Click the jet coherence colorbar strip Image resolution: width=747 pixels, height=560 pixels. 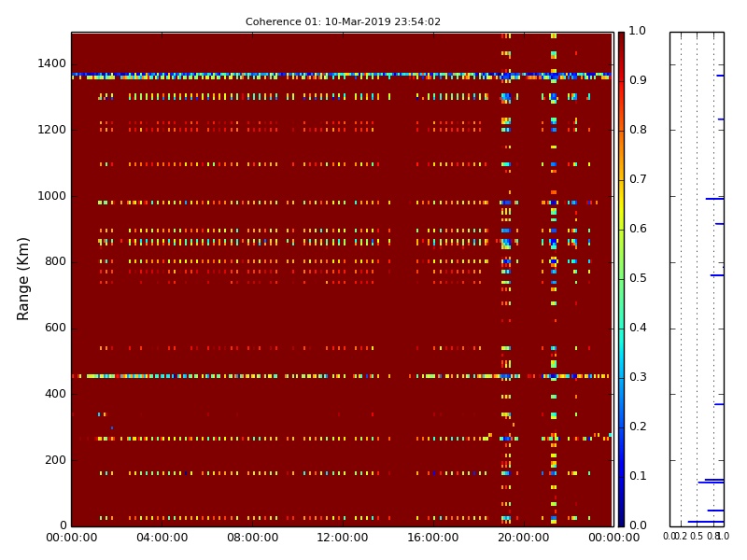pyautogui.click(x=621, y=279)
